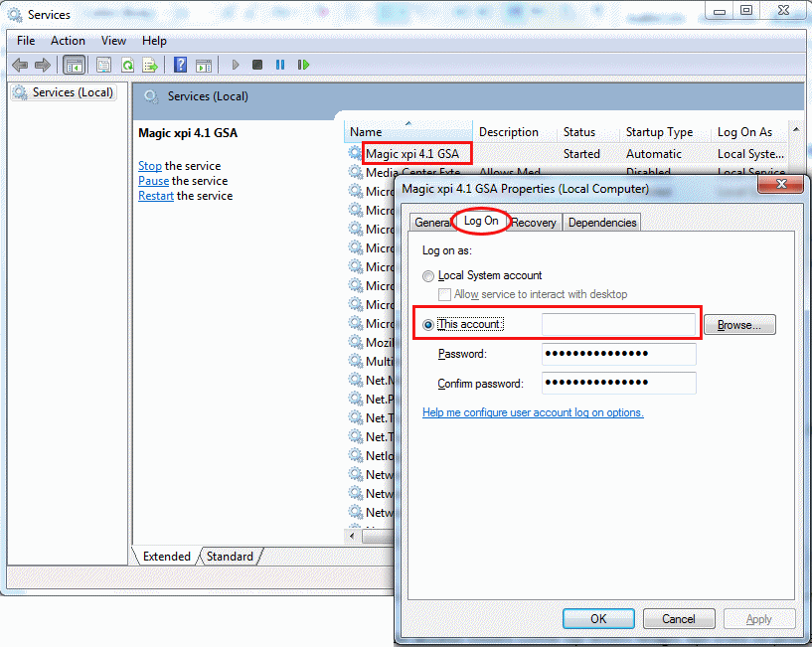Click the gear icon of the Mozi... service row
This screenshot has height=647, width=812.
point(355,342)
